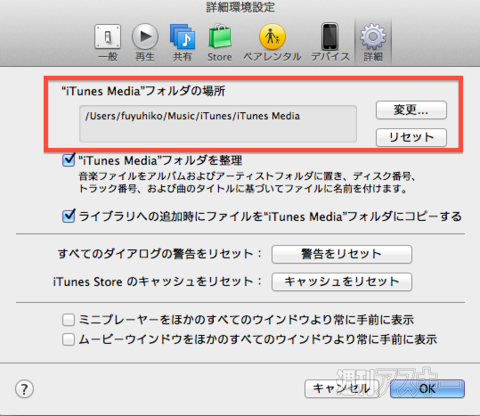
Task: Click the iTunes Media folder path field
Action: 218,124
